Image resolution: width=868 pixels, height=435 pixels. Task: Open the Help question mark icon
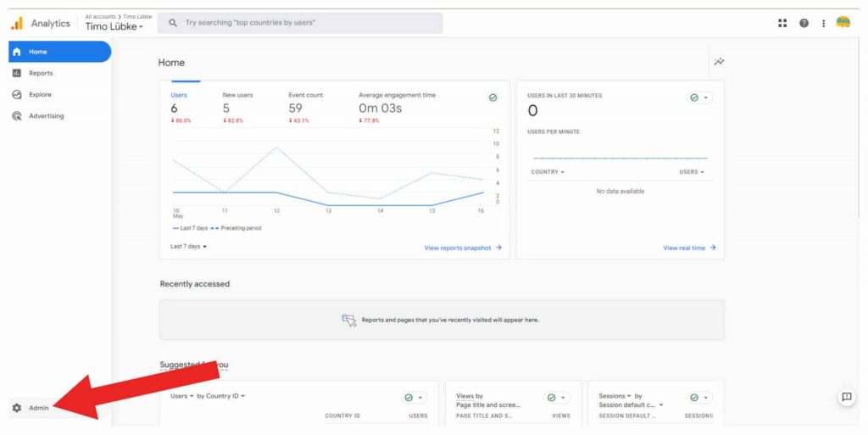pyautogui.click(x=804, y=23)
